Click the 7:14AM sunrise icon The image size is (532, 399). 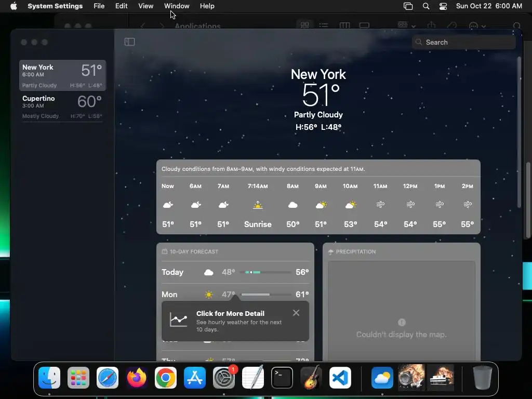pyautogui.click(x=258, y=205)
